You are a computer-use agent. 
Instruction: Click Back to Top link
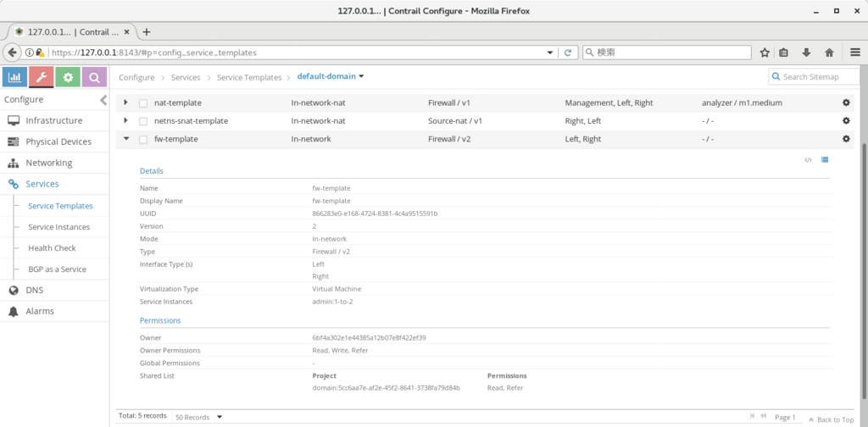[831, 419]
